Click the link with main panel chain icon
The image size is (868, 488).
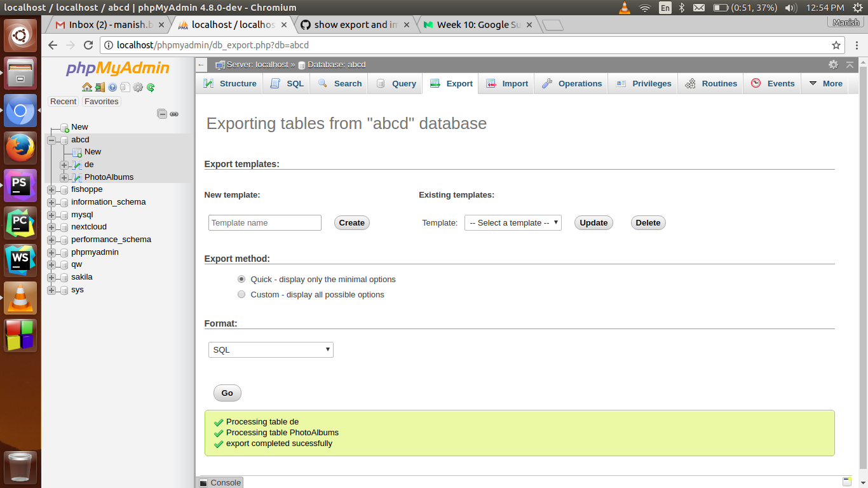[174, 114]
